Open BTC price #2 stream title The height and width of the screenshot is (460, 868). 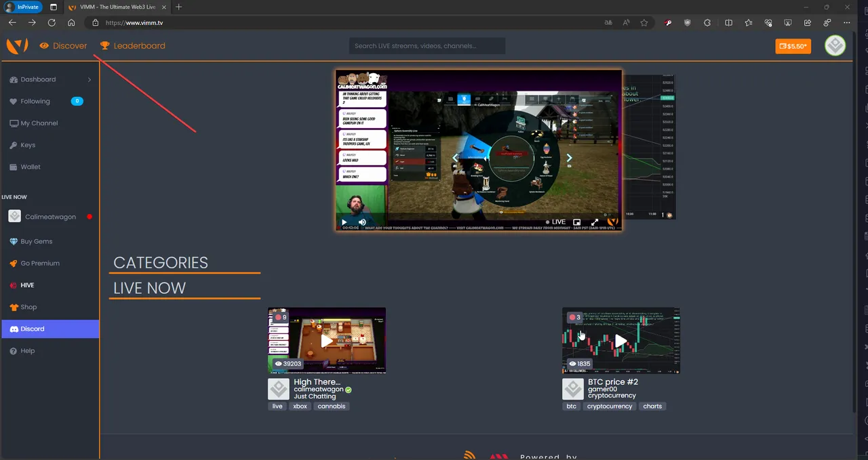click(613, 382)
